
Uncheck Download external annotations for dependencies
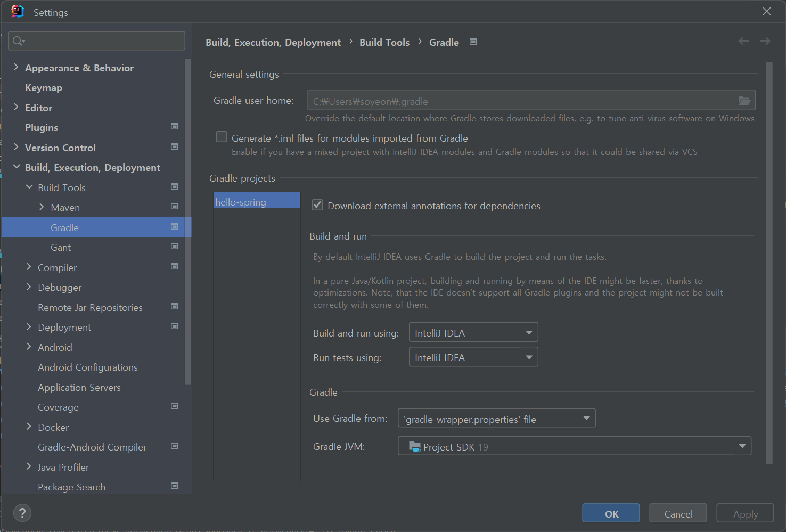[x=317, y=205]
